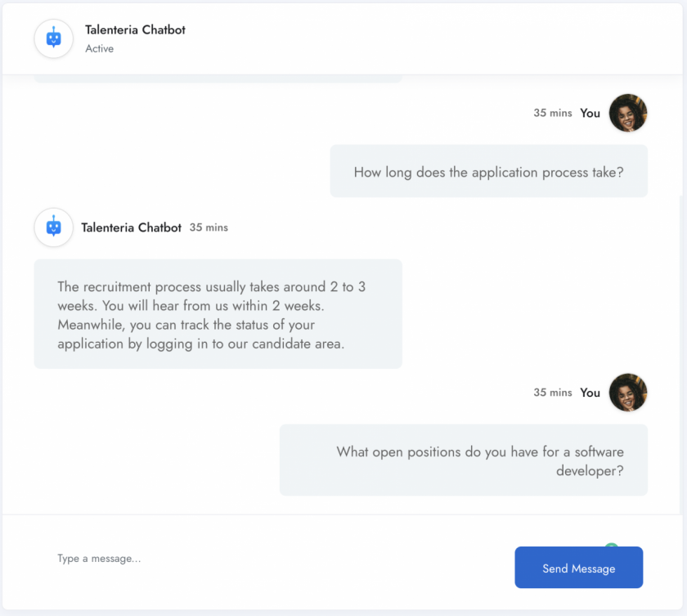This screenshot has height=616, width=687.
Task: Click the Send Message button
Action: tap(578, 568)
